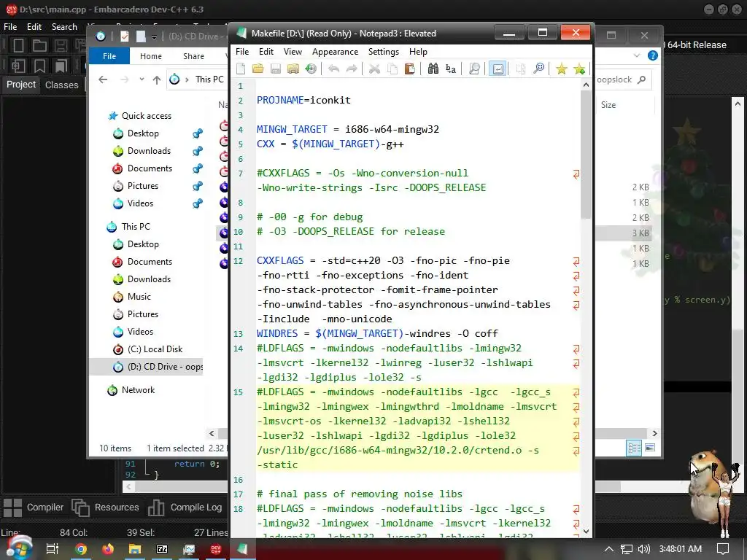Open Notepad3 View menu
Viewport: 747px width, 560px height.
[293, 52]
